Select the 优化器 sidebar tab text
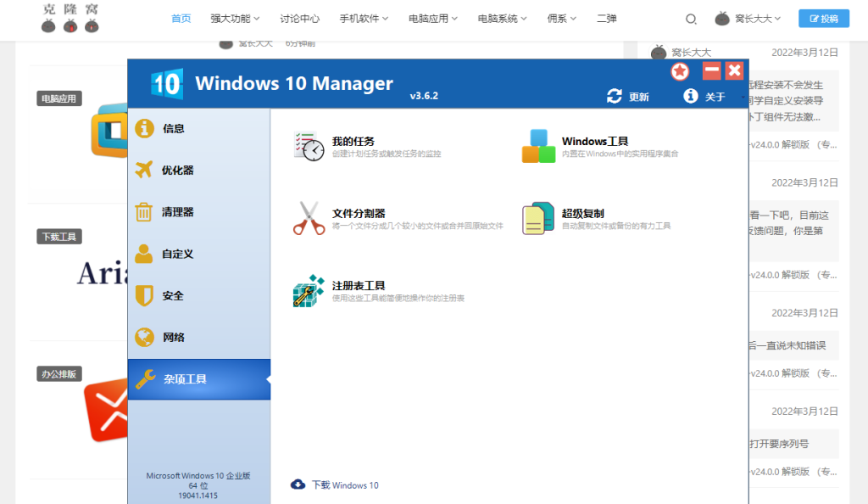The image size is (868, 504). click(x=178, y=170)
